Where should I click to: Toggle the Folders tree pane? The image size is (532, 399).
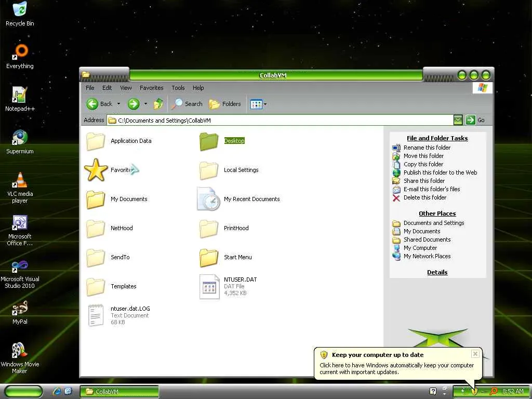click(224, 104)
